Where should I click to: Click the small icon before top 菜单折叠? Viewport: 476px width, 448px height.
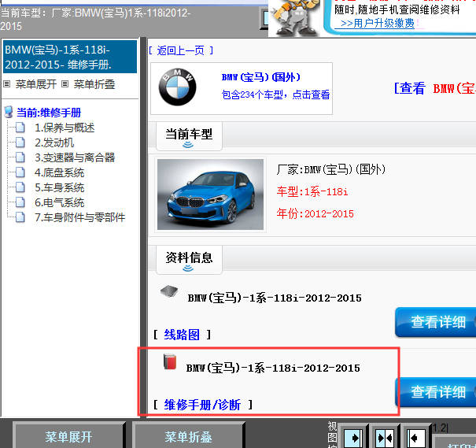tap(65, 84)
